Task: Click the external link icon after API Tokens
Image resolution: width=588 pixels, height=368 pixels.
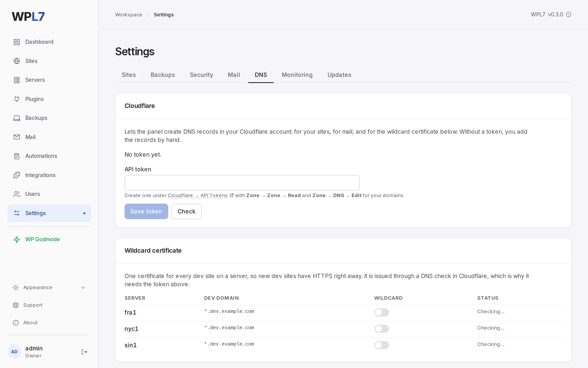Action: point(232,195)
